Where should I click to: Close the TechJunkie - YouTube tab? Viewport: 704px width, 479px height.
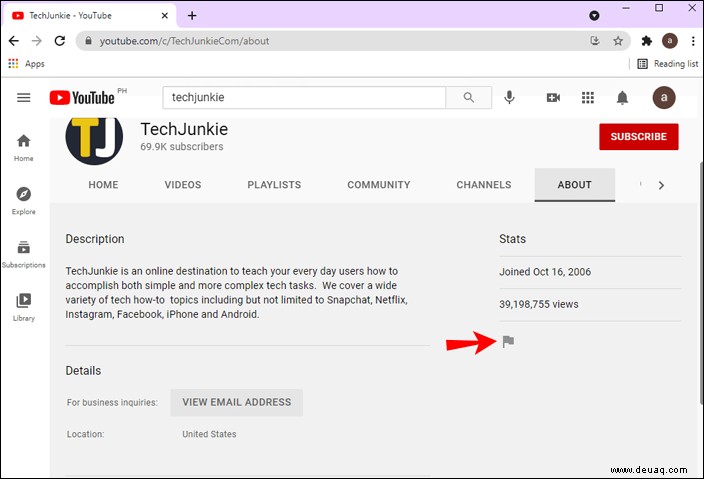point(165,16)
